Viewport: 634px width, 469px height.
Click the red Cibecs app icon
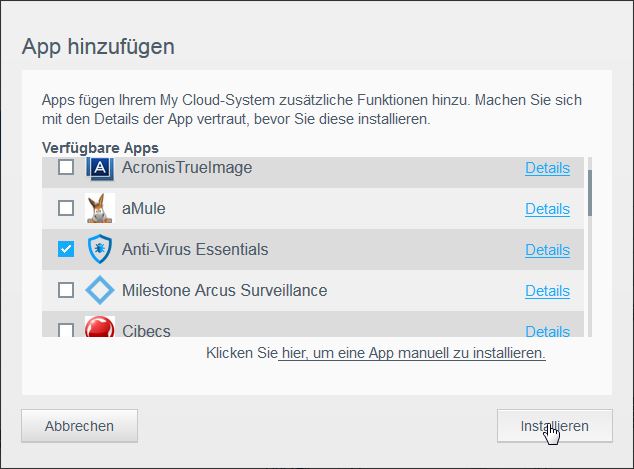coord(100,329)
